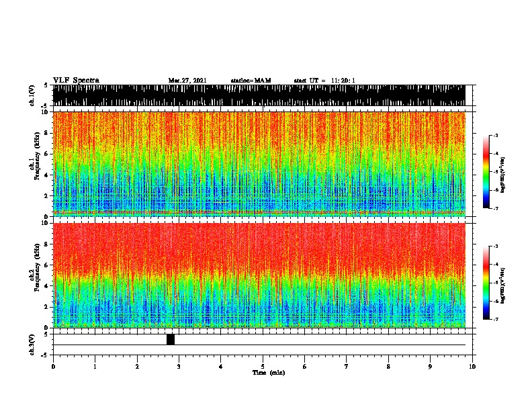Click the "VLF Spectra" plot title
Viewport: 532px width, 411px height.
coord(76,81)
